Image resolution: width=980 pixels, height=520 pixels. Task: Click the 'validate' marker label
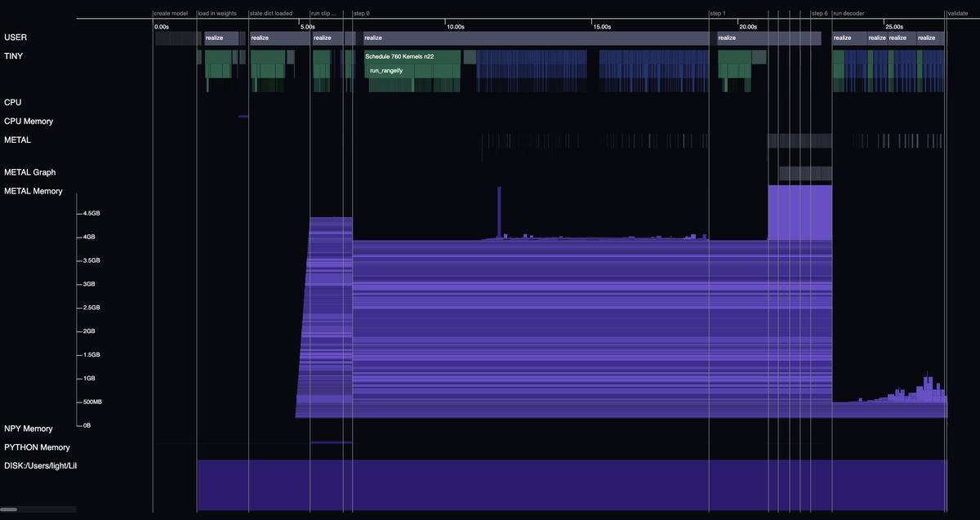click(957, 13)
